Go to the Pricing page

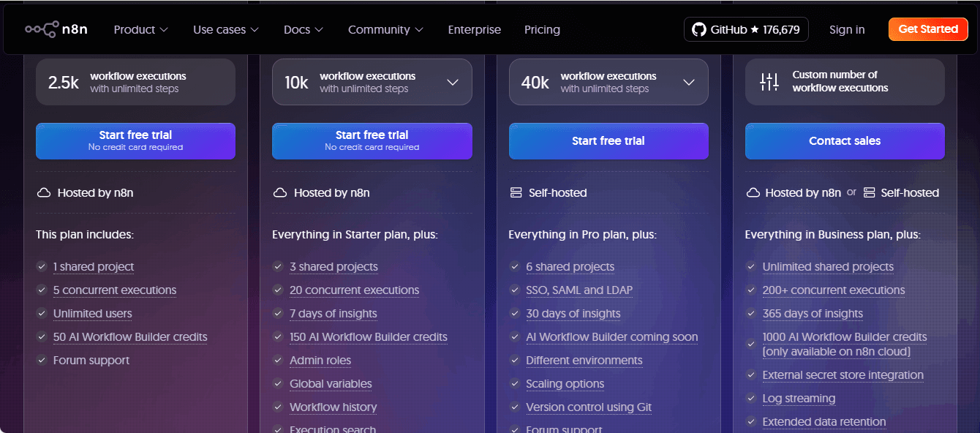click(x=542, y=30)
